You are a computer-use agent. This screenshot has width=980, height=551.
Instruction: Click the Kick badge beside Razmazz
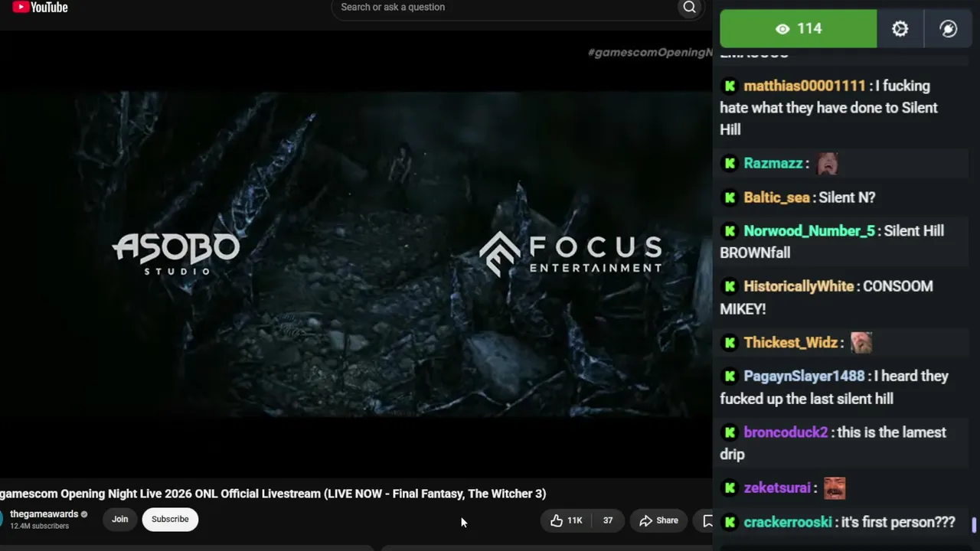(x=730, y=164)
